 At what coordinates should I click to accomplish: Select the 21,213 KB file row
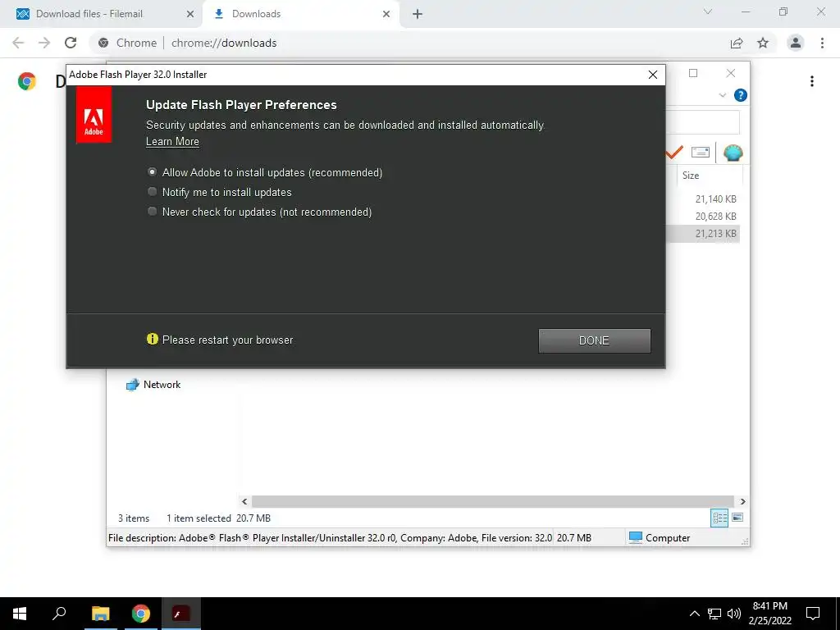(703, 233)
